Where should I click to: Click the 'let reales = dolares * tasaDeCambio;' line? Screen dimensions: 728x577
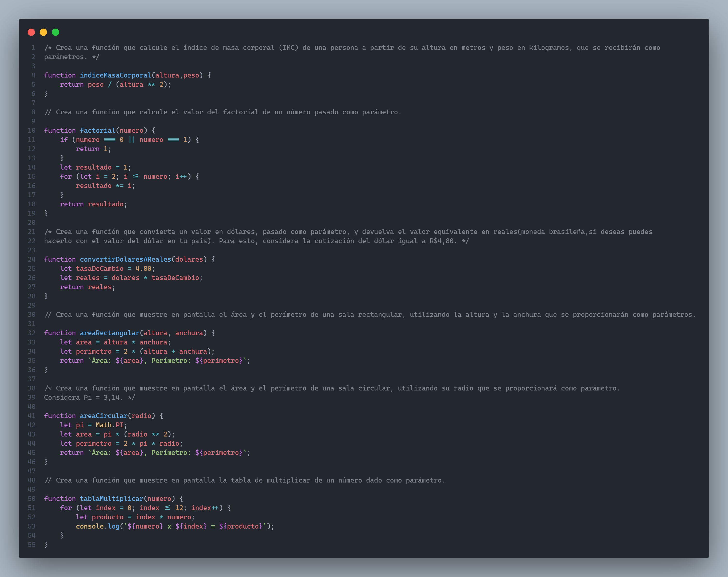(131, 278)
